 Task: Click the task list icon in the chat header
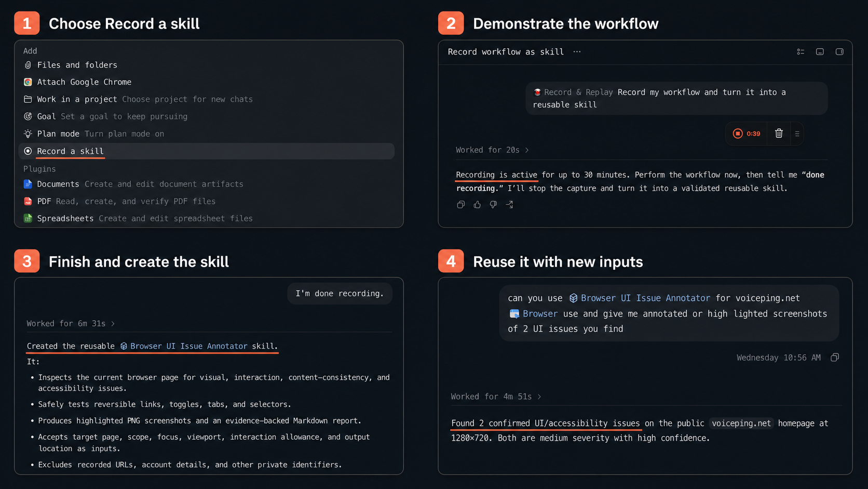(x=801, y=52)
